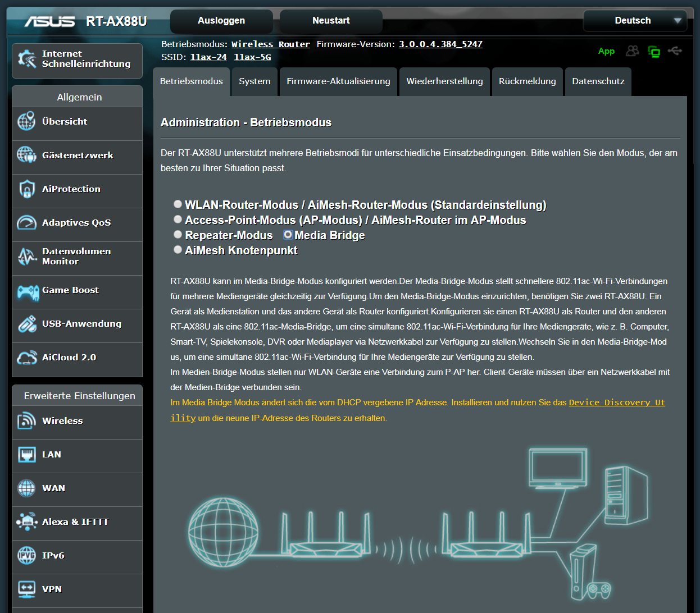Select AiMesh Knotenpunkt radio button
Viewport: 700px width, 613px height.
[x=178, y=250]
